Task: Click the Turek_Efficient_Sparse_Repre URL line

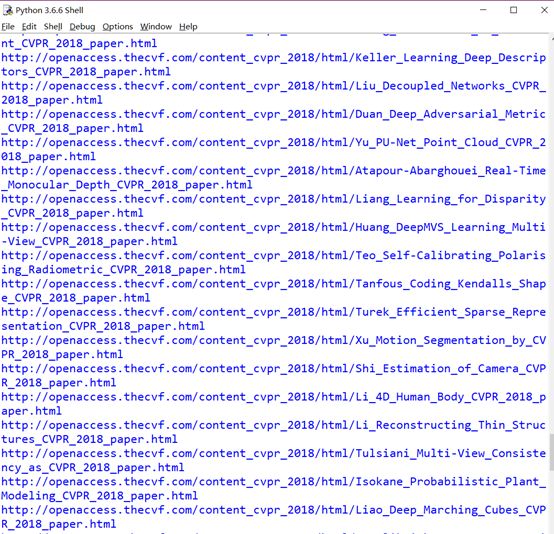Action: (x=273, y=312)
